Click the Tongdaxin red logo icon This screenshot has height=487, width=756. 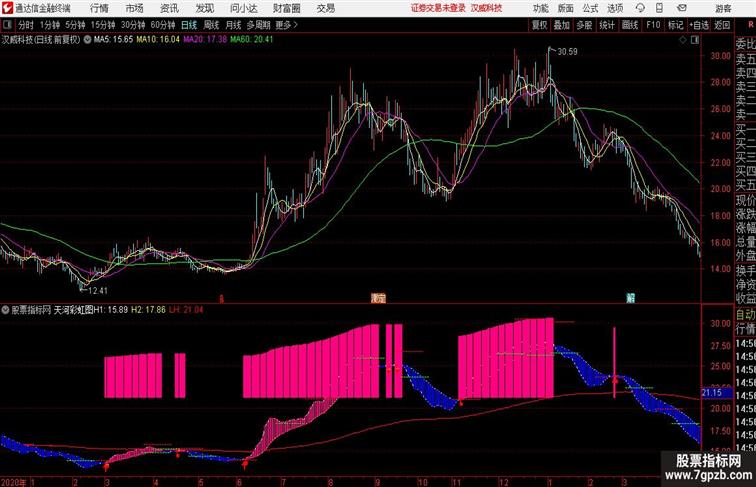[x=7, y=8]
